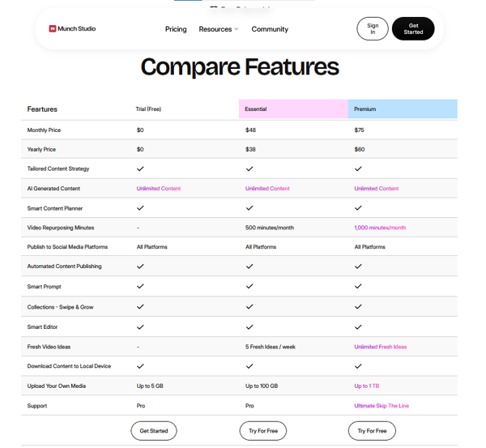
Task: Click the blue Premium column header
Action: pyautogui.click(x=403, y=109)
